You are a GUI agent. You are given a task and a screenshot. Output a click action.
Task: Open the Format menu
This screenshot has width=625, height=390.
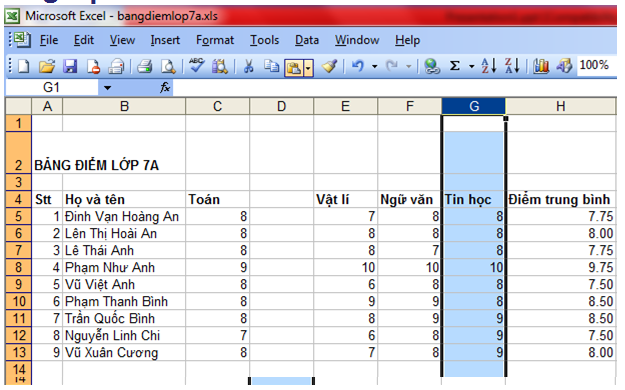click(215, 40)
